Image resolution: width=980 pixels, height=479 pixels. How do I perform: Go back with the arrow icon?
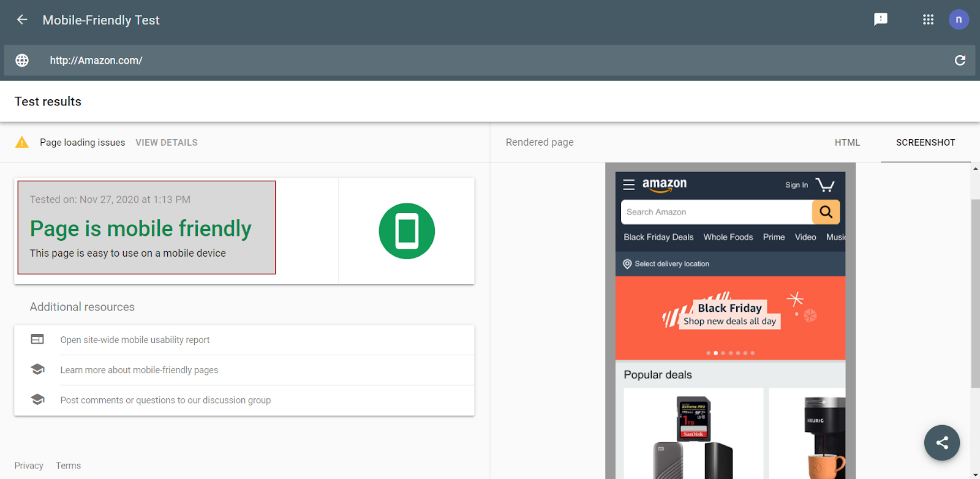22,20
